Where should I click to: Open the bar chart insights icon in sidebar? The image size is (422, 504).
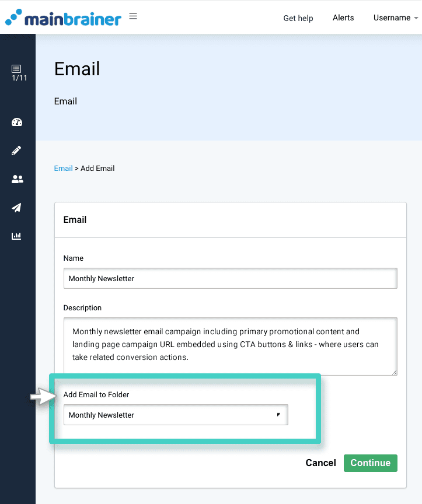pyautogui.click(x=18, y=236)
